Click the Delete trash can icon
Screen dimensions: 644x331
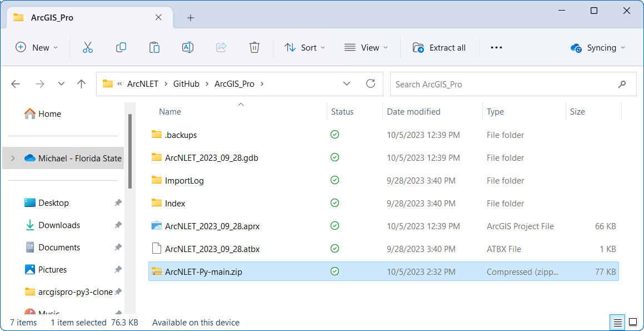click(254, 48)
